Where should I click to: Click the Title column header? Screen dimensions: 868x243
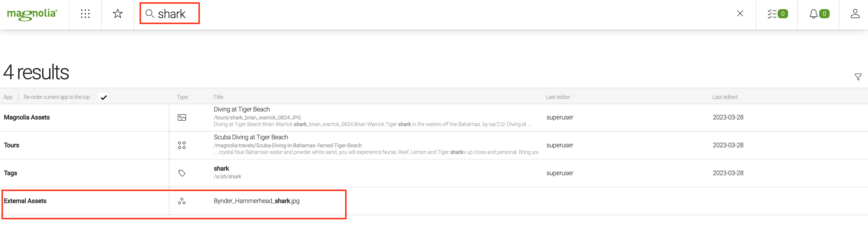[218, 97]
